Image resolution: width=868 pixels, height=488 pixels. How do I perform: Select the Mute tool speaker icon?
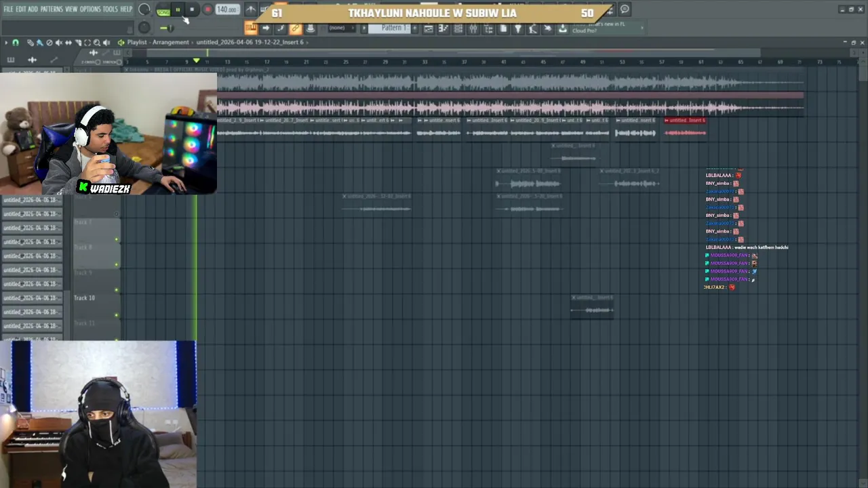[x=59, y=42]
